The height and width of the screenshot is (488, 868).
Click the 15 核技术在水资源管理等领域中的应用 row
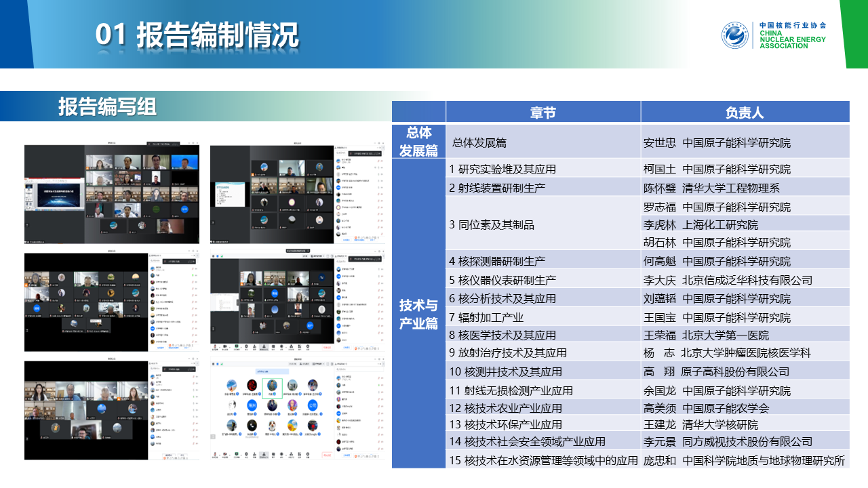click(543, 460)
